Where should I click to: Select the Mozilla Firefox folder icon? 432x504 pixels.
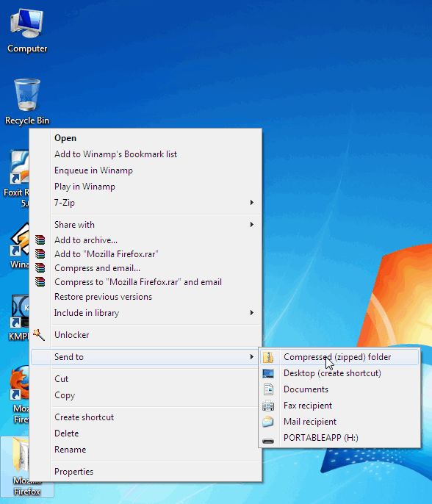click(x=21, y=456)
